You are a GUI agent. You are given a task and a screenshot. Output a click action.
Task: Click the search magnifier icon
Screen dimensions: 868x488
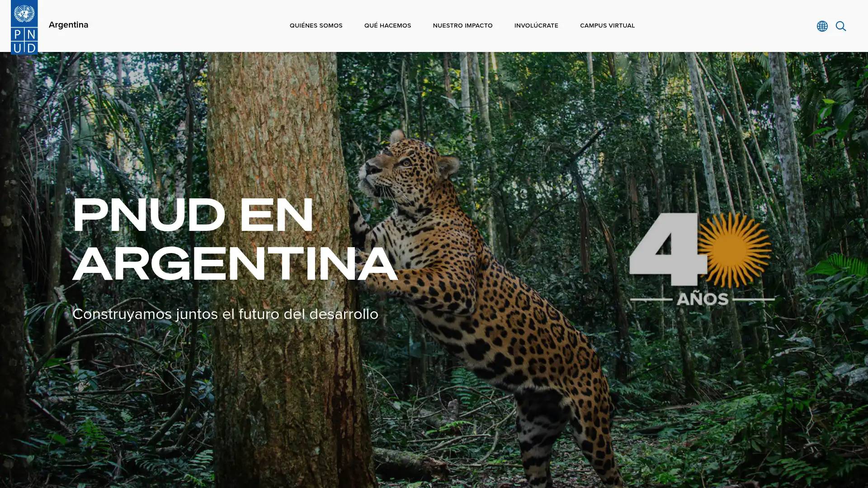(840, 26)
